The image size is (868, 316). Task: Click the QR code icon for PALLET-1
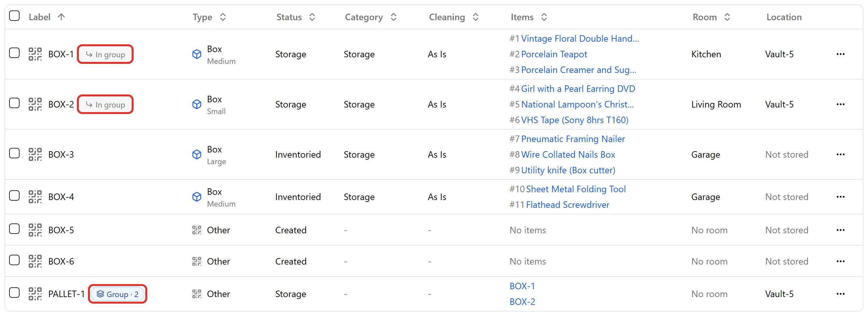35,294
